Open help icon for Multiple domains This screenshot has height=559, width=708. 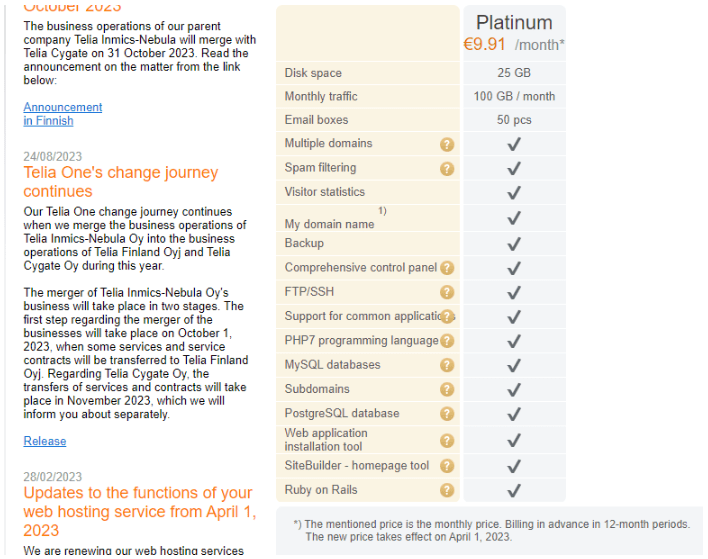[x=447, y=144]
